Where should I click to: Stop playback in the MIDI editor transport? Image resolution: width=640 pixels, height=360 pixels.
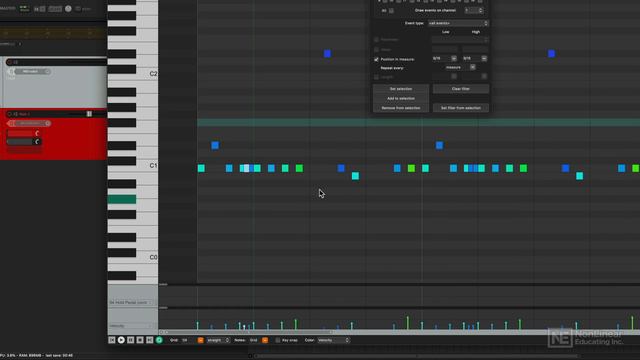coord(140,340)
